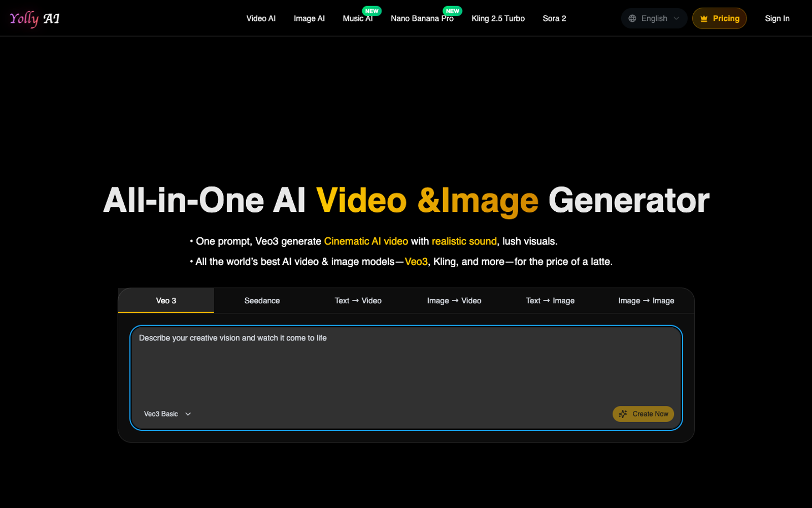Click the Yolly AI logo

tap(35, 19)
